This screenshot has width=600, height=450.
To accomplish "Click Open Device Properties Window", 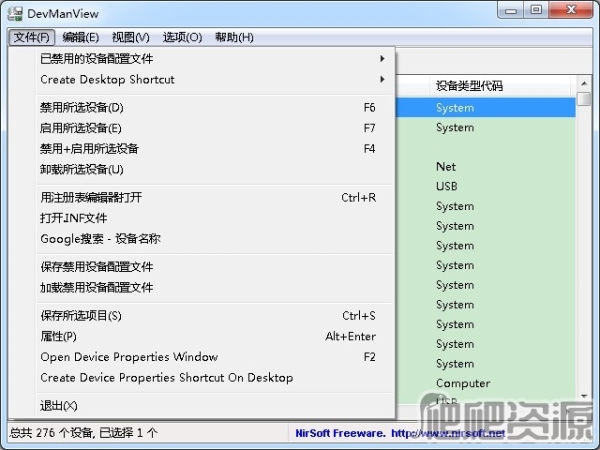I will click(x=129, y=357).
